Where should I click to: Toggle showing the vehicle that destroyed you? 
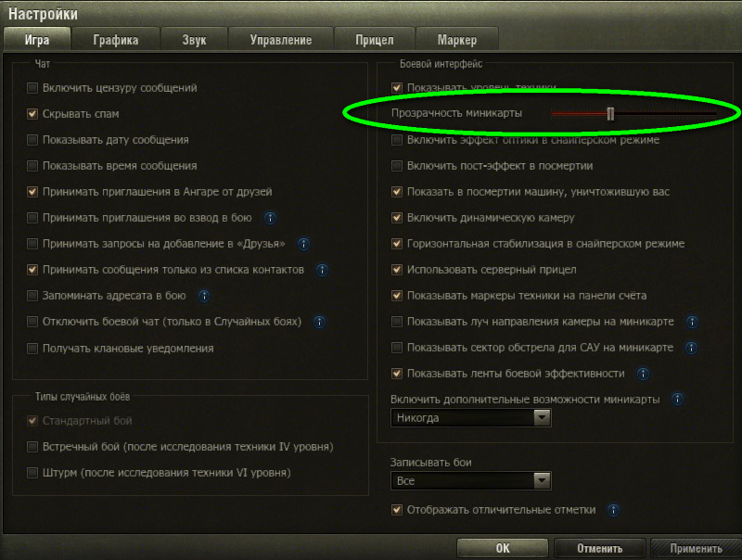[397, 192]
